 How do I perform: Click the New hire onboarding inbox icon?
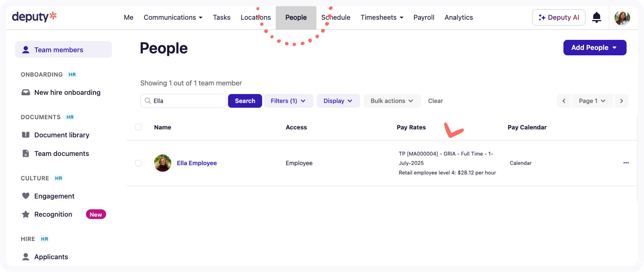26,92
